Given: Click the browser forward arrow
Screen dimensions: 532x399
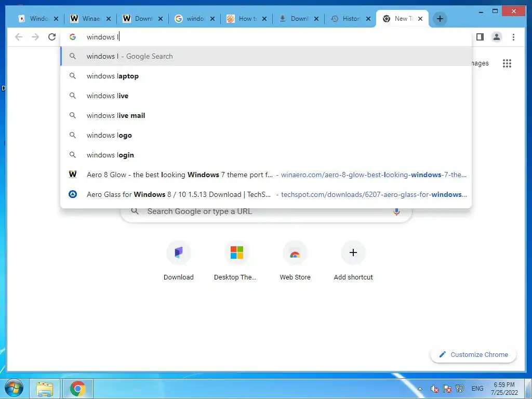Looking at the screenshot, I should coord(35,37).
